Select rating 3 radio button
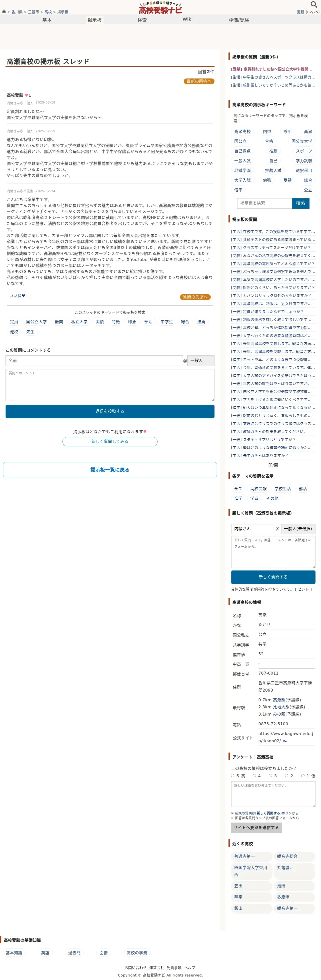This screenshot has width=321, height=980. [270, 776]
